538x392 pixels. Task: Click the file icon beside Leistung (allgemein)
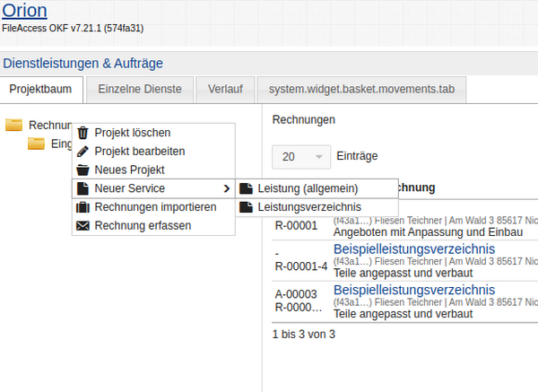pyautogui.click(x=246, y=188)
